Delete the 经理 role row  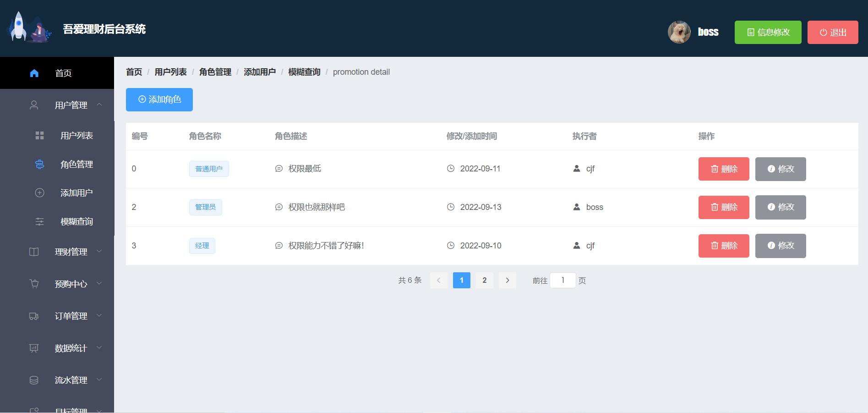tap(724, 246)
